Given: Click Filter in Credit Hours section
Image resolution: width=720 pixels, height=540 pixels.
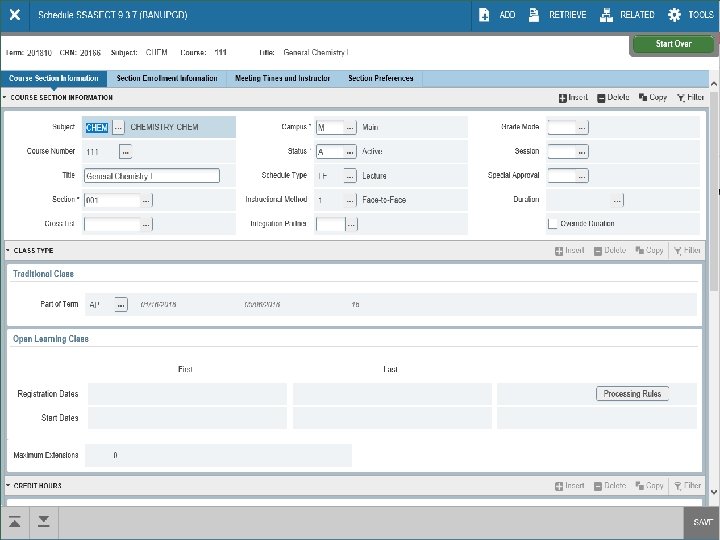Looking at the screenshot, I should pyautogui.click(x=687, y=486).
